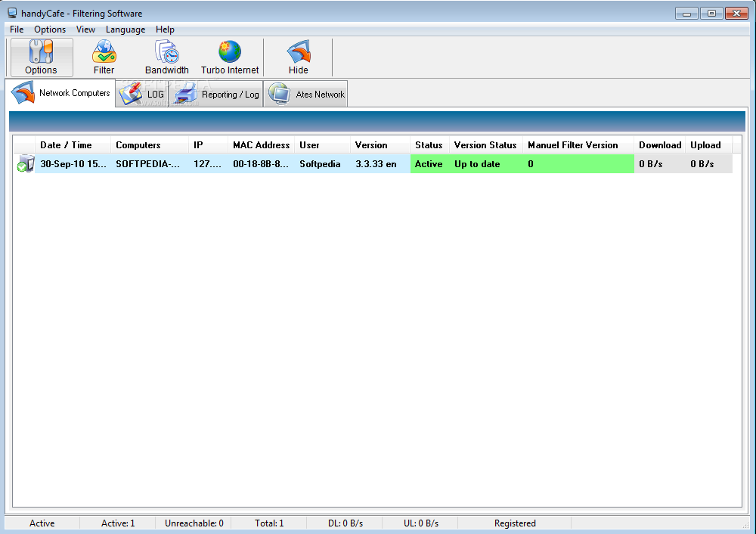Click the Active status bar panel

tap(42, 523)
